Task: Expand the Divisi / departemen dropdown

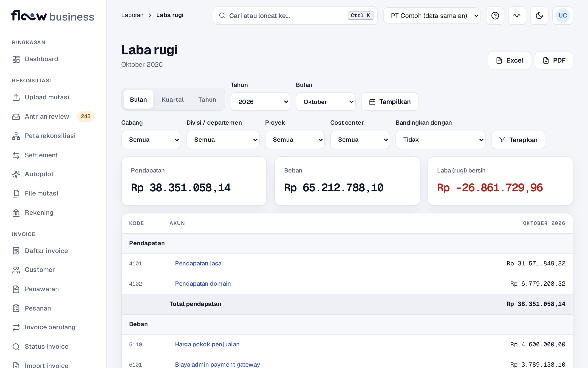Action: [223, 140]
